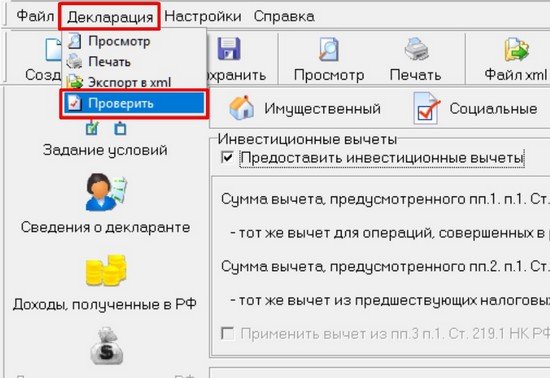
Task: Click Сумма вычета пп.1 п.1 text line
Action: (385, 199)
